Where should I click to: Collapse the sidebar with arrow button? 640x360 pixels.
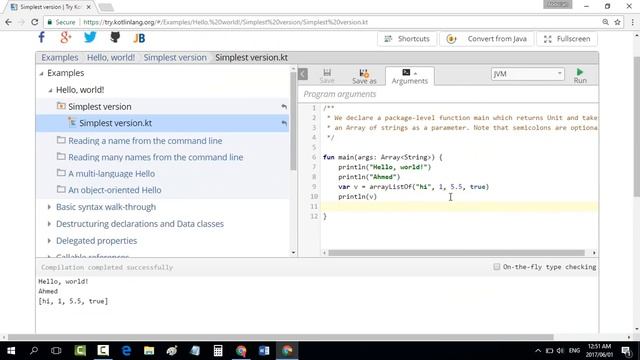[x=303, y=74]
